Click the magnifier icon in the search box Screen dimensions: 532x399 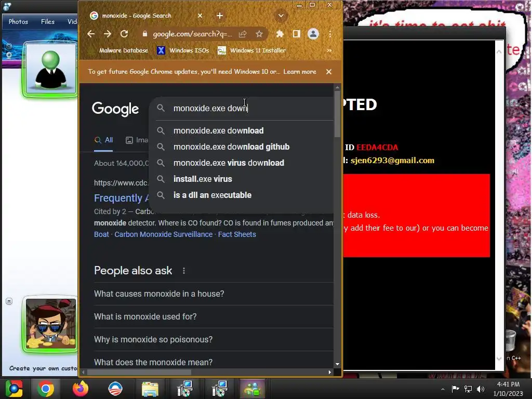click(x=161, y=108)
